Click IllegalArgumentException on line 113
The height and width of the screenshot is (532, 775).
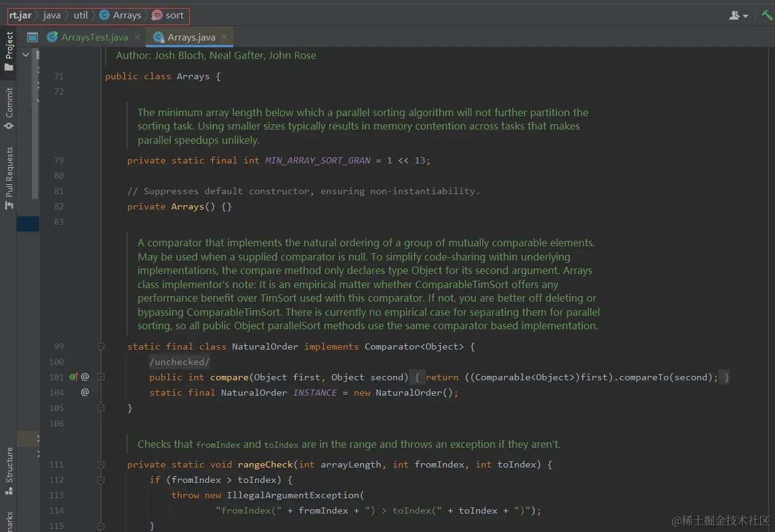point(293,495)
